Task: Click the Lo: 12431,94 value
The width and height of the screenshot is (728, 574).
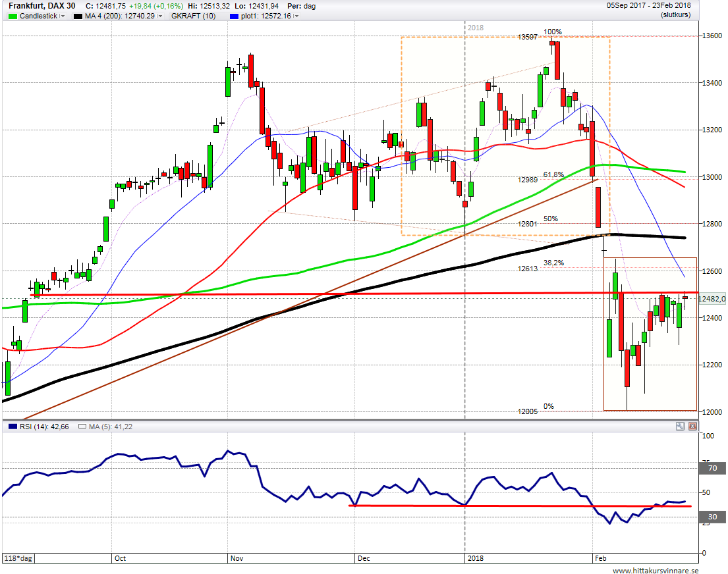Action: click(x=257, y=6)
